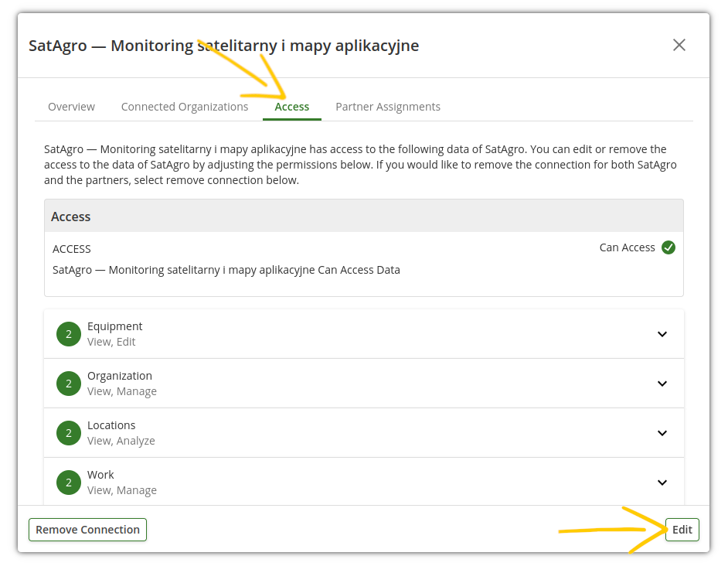Click the 'View, Analyze' permission text
This screenshot has width=728, height=573.
(121, 441)
